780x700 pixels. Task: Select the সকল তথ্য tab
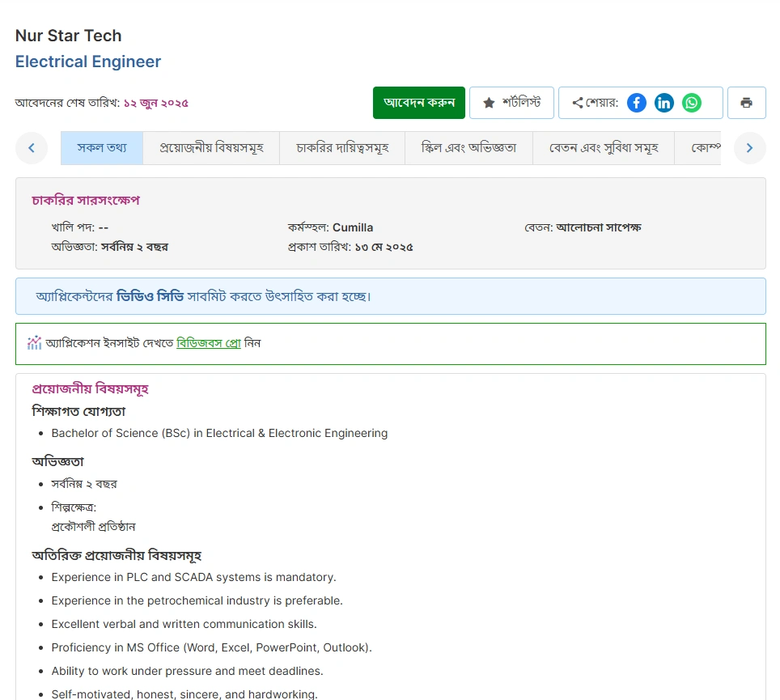(102, 148)
